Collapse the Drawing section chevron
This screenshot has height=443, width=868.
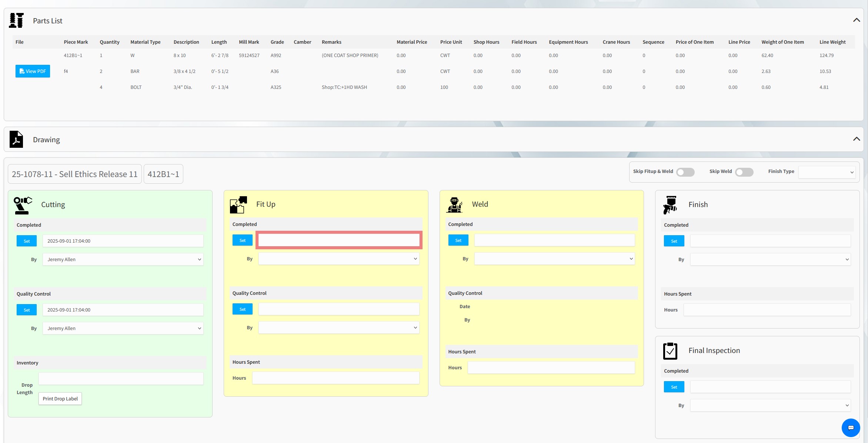[856, 139]
